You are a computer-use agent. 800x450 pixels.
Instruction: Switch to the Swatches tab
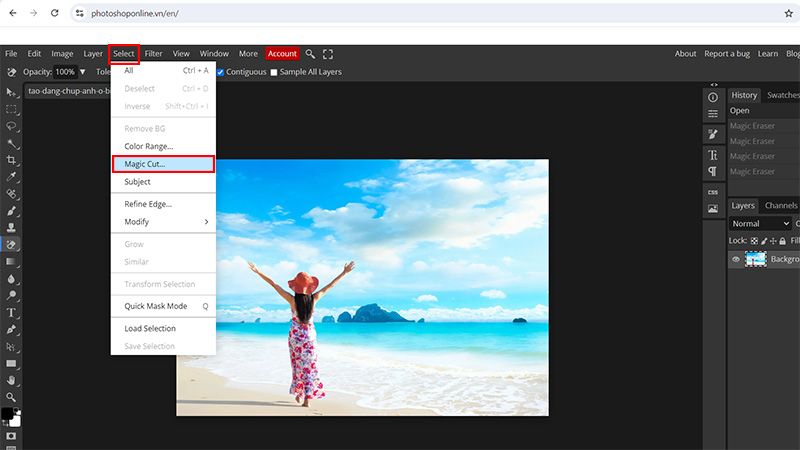pos(782,95)
